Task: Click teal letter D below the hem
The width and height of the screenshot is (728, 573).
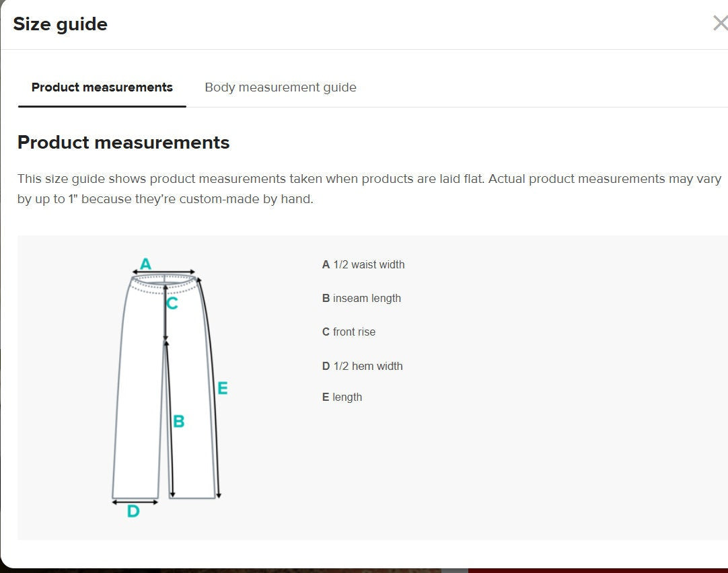Action: [133, 512]
